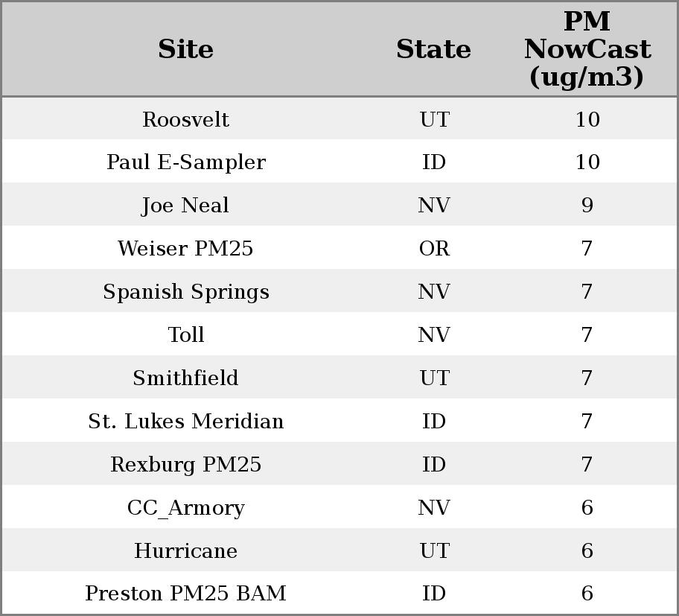
Task: Select the Roosvelt site cell
Action: 185,119
